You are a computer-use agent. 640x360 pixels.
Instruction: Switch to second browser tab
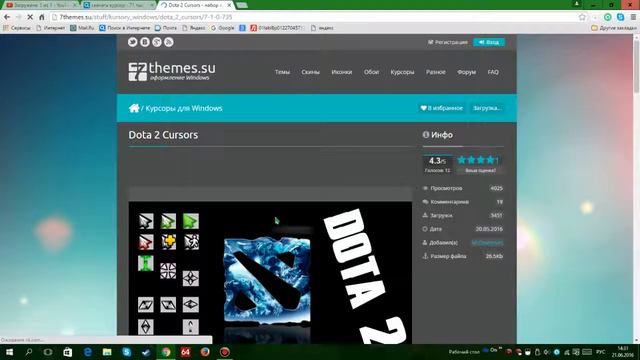click(118, 5)
